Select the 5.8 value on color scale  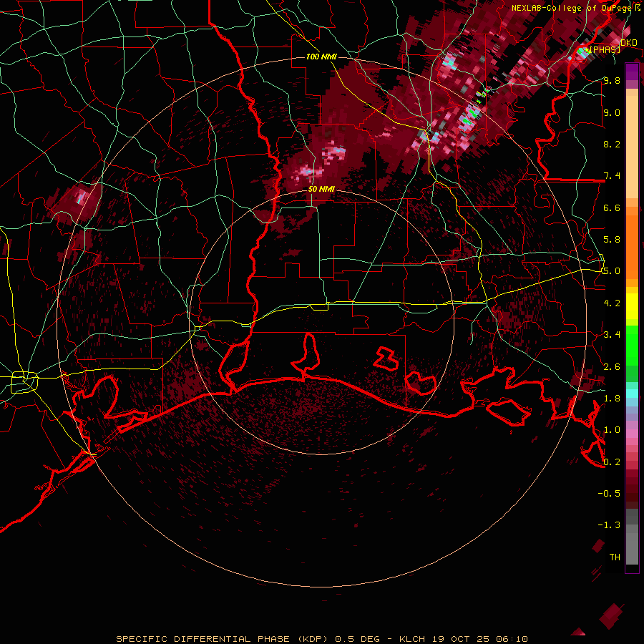(x=612, y=240)
